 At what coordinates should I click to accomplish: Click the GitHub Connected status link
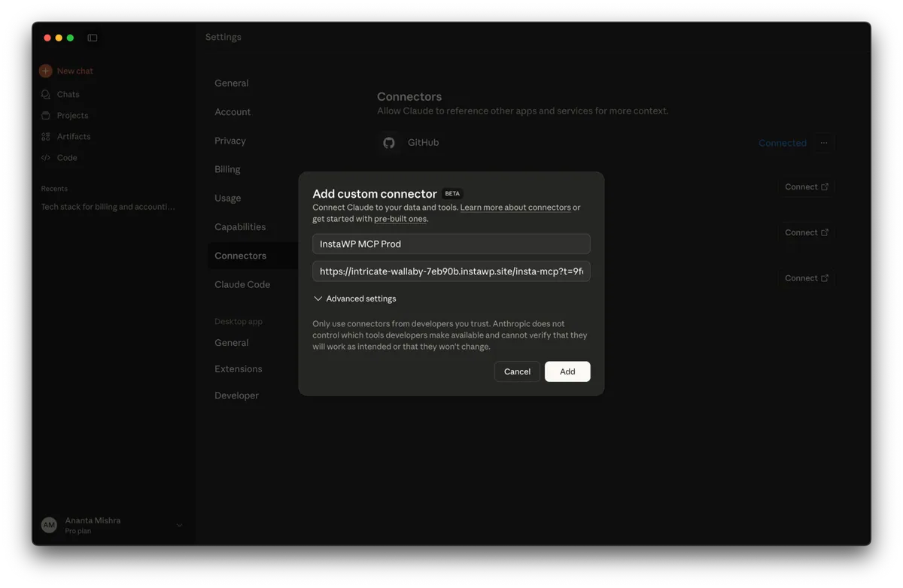click(x=783, y=143)
